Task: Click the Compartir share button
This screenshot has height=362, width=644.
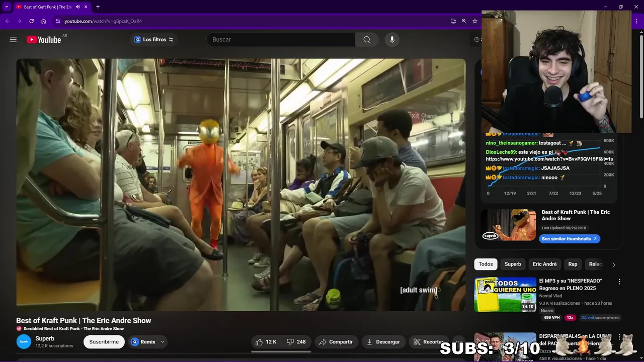Action: click(x=336, y=342)
